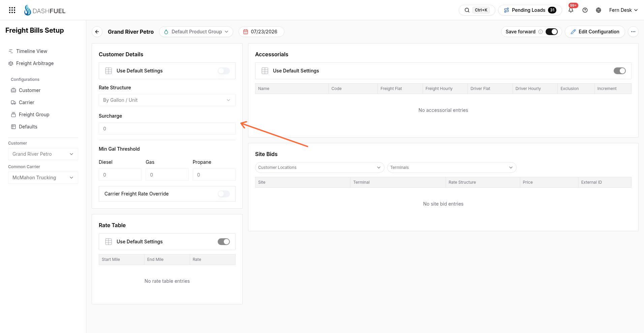
Task: Click table icon in Customer Details defaults row
Action: 109,71
